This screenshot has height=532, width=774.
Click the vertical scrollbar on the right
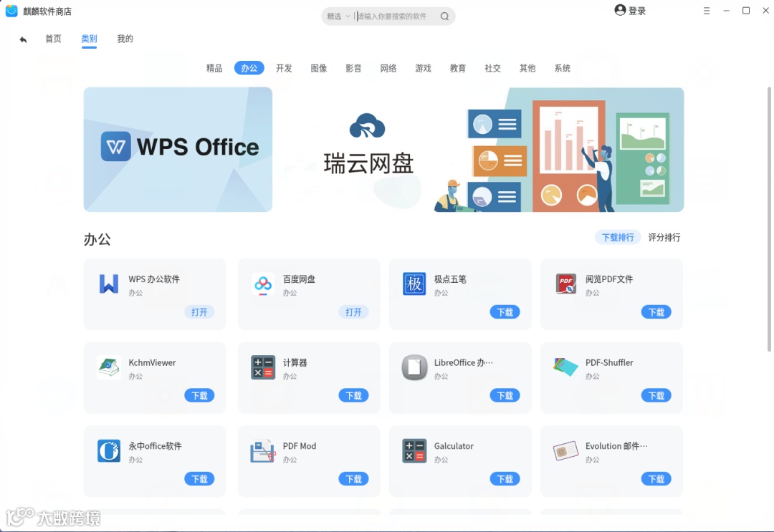tap(769, 219)
